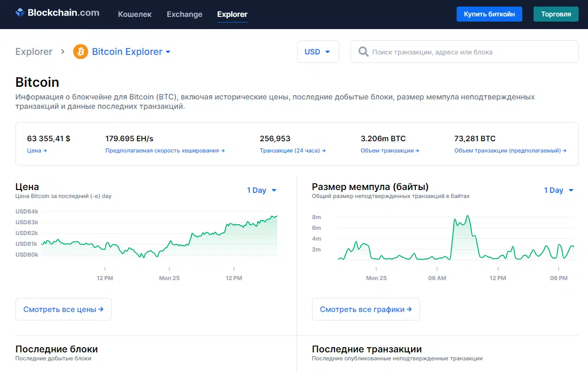Image resolution: width=588 pixels, height=373 pixels.
Task: Open 1 Day dropdown for mempool chart
Action: (x=559, y=190)
